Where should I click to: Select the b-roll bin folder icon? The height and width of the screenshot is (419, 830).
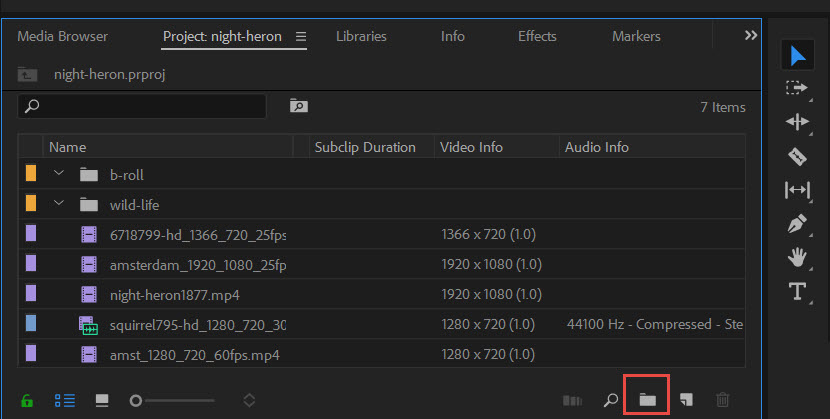tap(89, 175)
